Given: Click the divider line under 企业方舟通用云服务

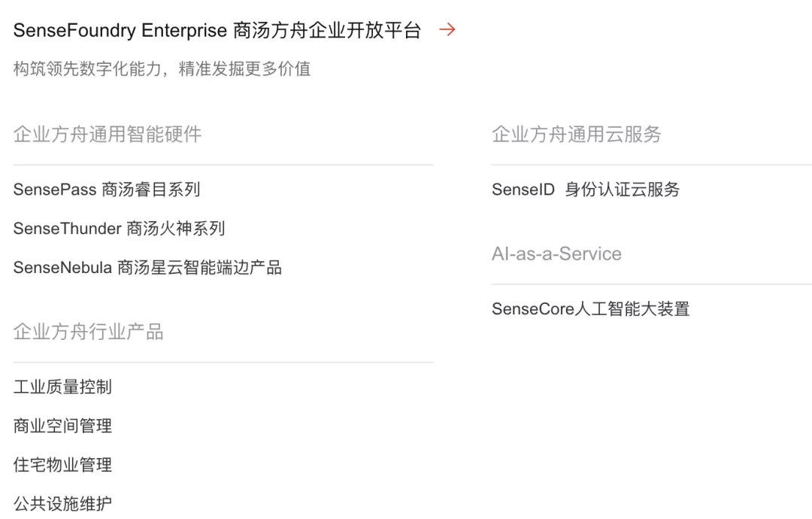Looking at the screenshot, I should 651,165.
